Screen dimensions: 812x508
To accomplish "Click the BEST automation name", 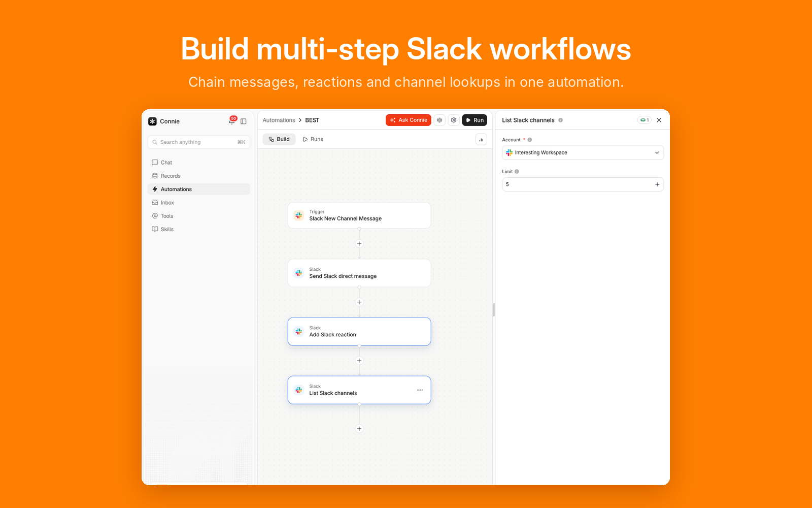I will coord(312,120).
